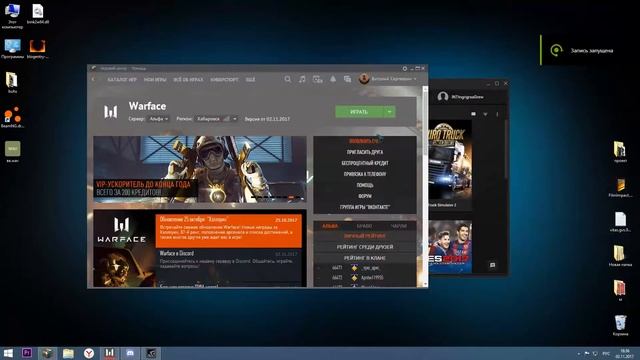Click the taskbar clock and date
Viewport: 640px width, 360px height.
click(624, 353)
